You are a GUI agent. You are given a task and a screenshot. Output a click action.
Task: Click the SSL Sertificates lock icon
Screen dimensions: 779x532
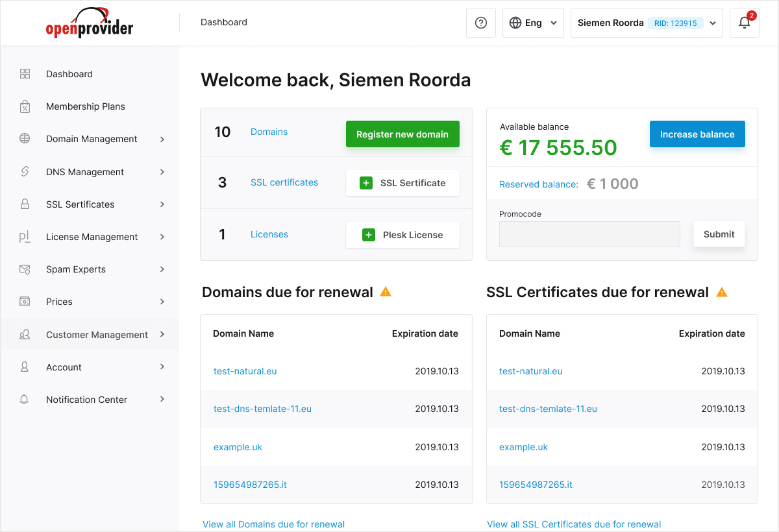coord(25,204)
